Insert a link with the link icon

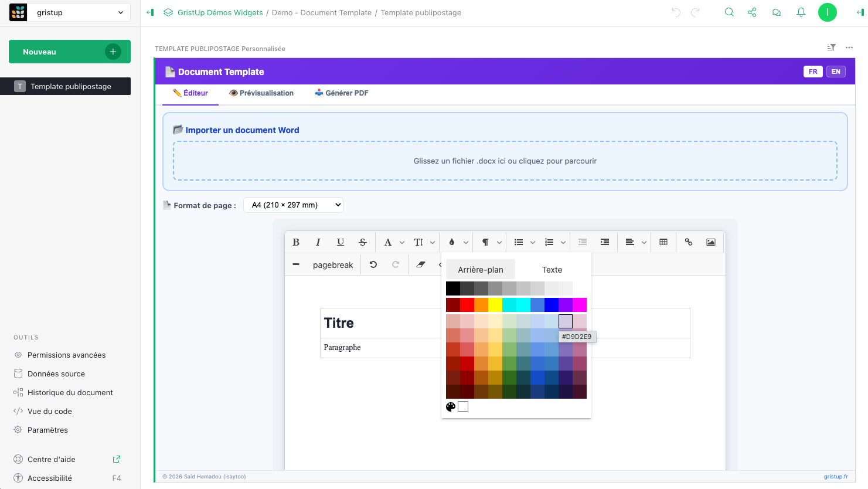click(689, 242)
